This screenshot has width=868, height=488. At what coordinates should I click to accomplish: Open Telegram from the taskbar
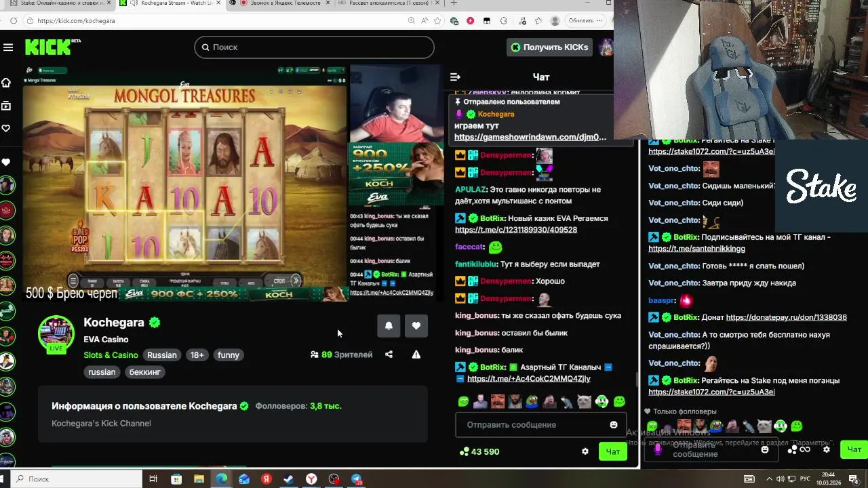coord(356,479)
